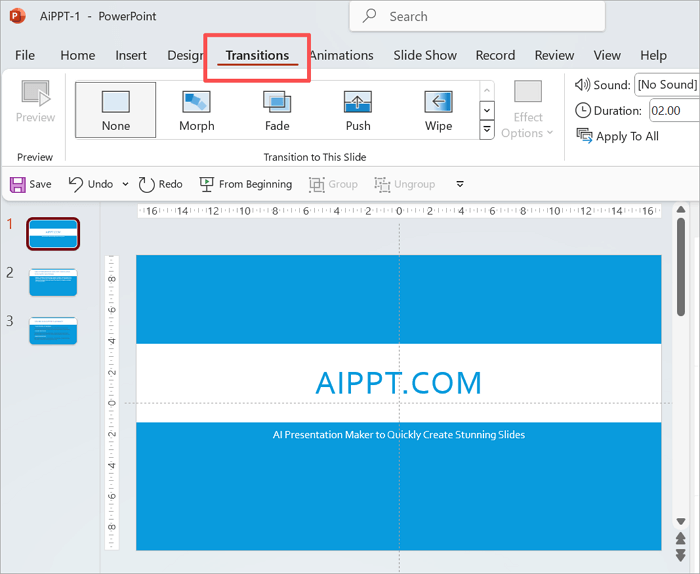Click the AI Presentation Maker subtitle text
This screenshot has width=700, height=574.
399,435
